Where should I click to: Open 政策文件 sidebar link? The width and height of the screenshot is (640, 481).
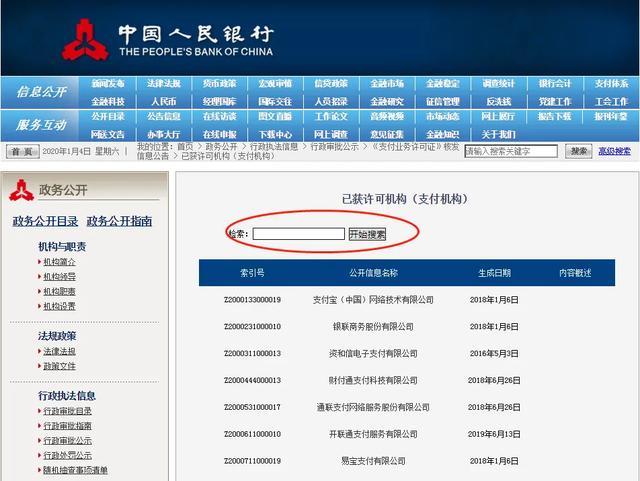click(60, 366)
